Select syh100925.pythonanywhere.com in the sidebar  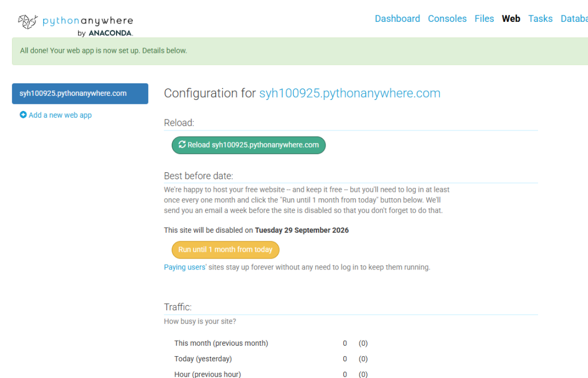pyautogui.click(x=80, y=94)
